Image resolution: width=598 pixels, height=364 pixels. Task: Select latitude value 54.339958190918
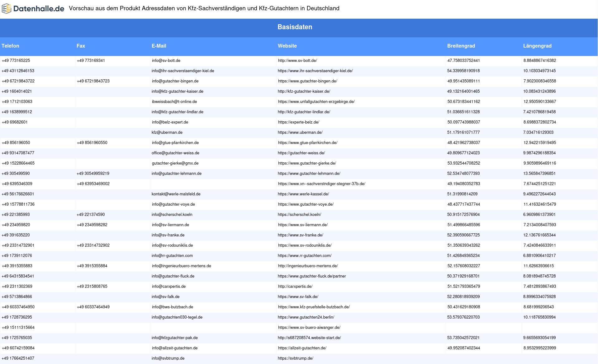click(463, 71)
